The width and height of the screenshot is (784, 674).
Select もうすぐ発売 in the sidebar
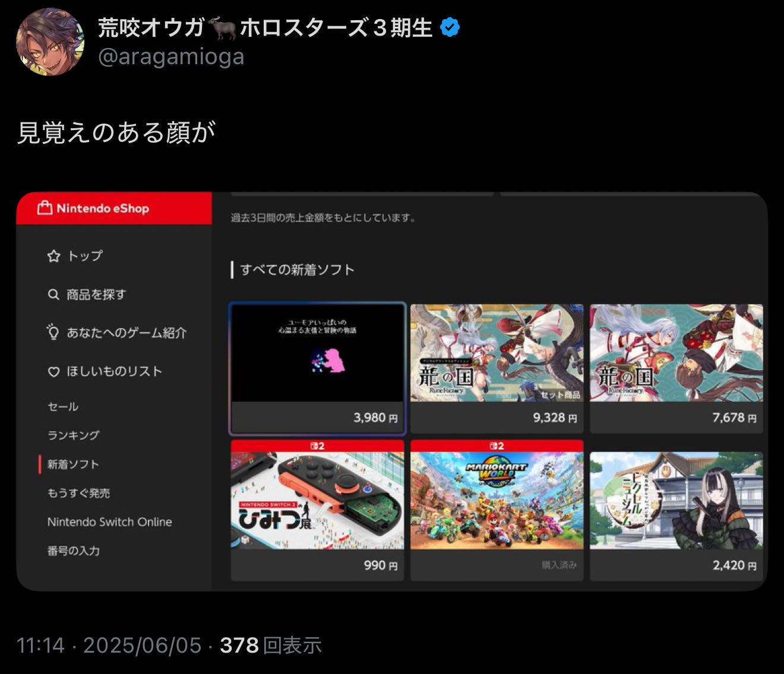coord(78,493)
